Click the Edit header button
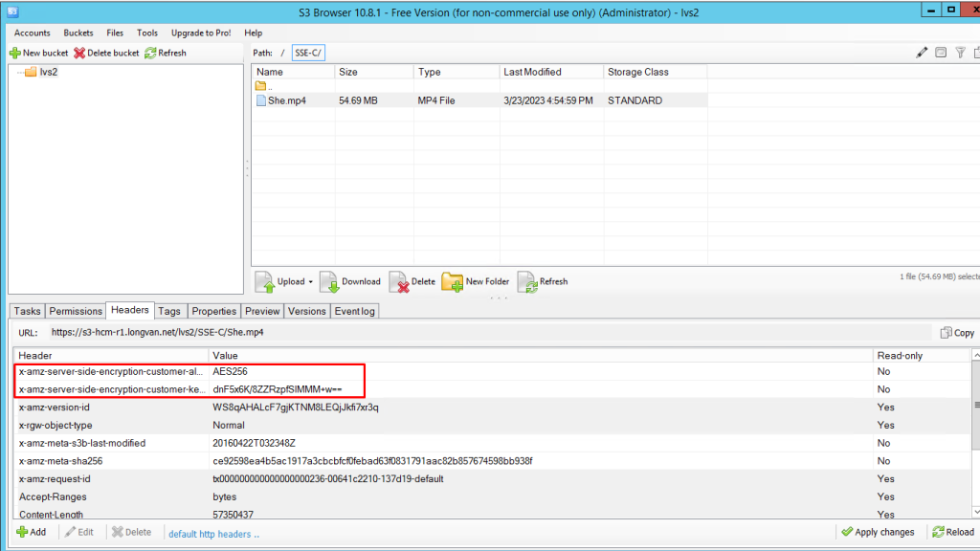 tap(78, 532)
